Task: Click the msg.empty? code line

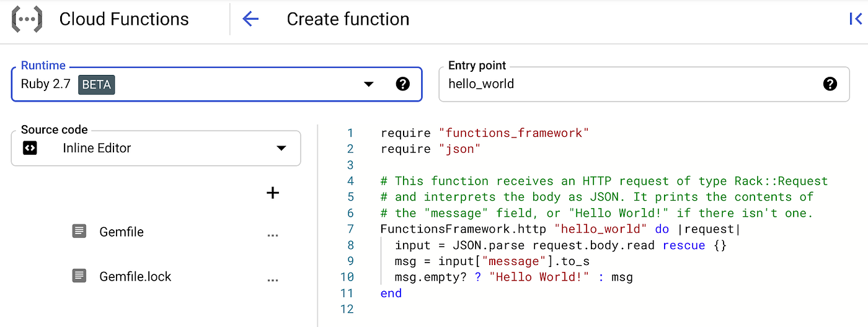Action: click(514, 277)
